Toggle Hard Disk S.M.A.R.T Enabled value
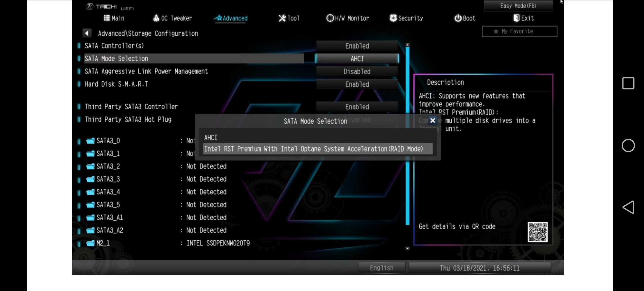Viewport: 644px width, 291px height. click(357, 84)
